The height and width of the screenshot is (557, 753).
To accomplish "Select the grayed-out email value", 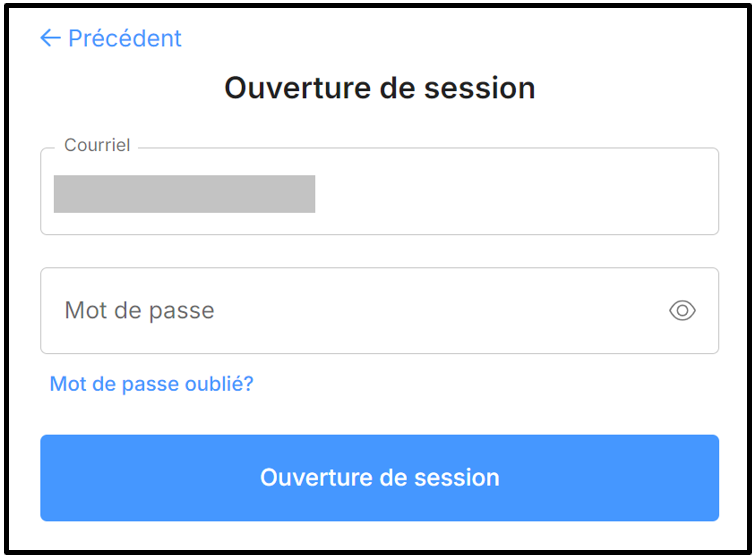I will click(184, 194).
